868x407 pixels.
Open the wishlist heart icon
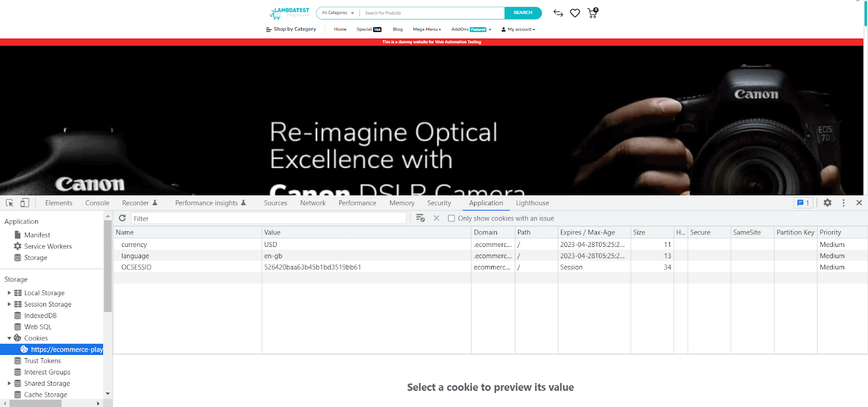[575, 13]
